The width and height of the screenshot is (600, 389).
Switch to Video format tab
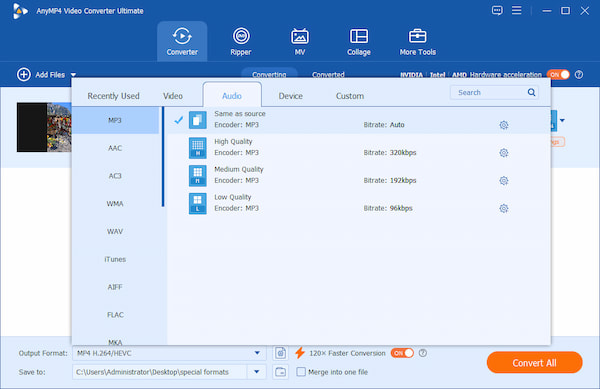tap(173, 96)
